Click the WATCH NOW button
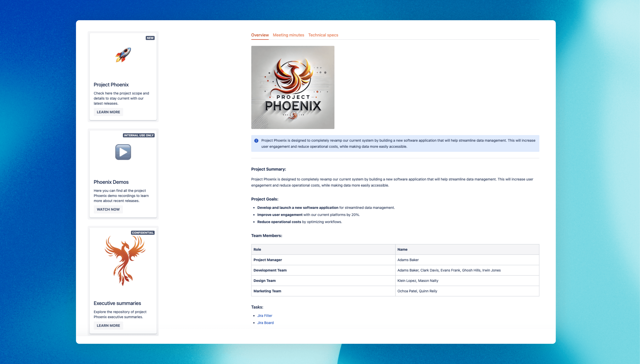This screenshot has height=364, width=640. tap(108, 209)
